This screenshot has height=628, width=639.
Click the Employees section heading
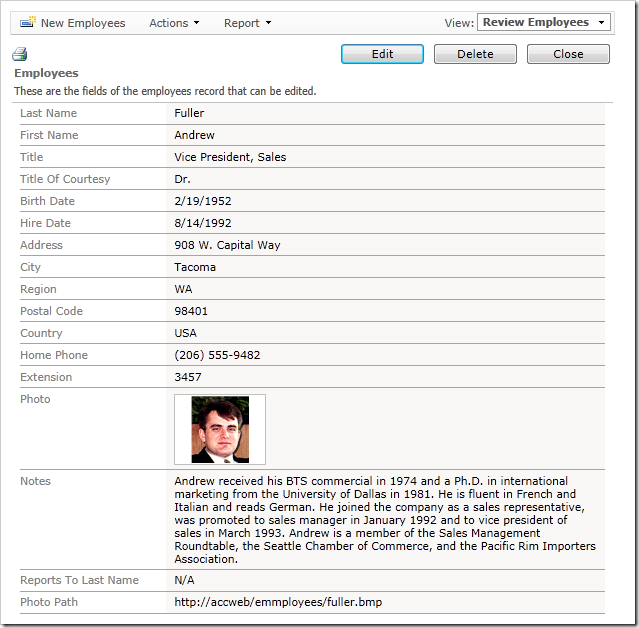pyautogui.click(x=46, y=73)
